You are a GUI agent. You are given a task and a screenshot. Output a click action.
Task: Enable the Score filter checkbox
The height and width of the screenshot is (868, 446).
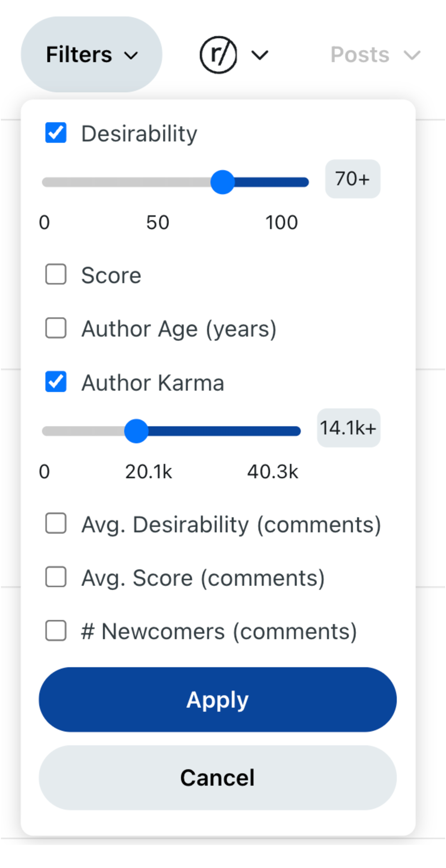pyautogui.click(x=56, y=274)
